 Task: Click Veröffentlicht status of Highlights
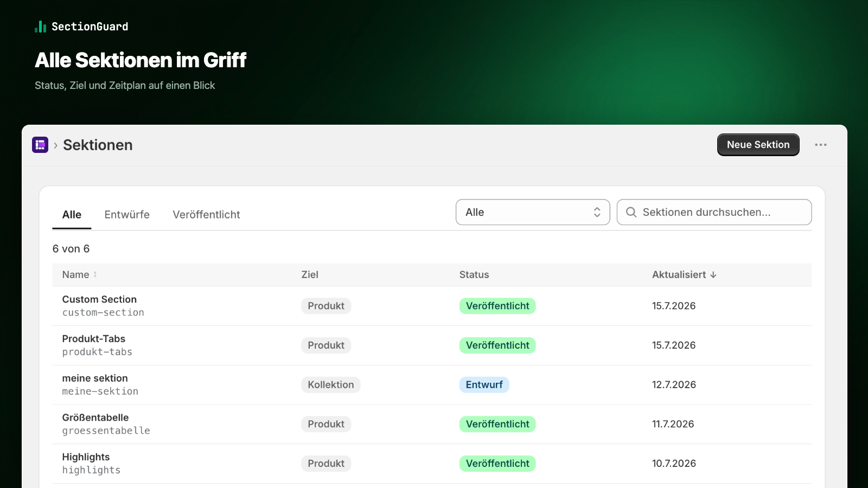pyautogui.click(x=497, y=464)
